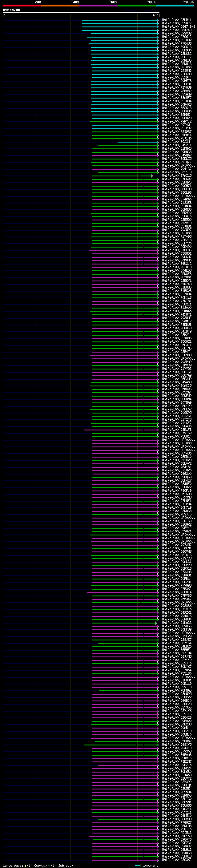Click the Large gaps legend text
The height and width of the screenshot is (868, 197).
point(13,866)
